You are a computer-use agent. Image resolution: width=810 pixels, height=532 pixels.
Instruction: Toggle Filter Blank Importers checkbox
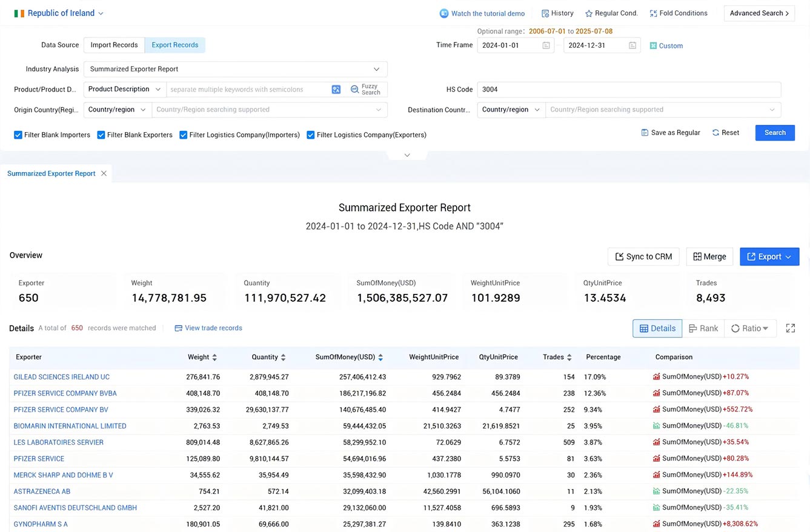(x=18, y=135)
